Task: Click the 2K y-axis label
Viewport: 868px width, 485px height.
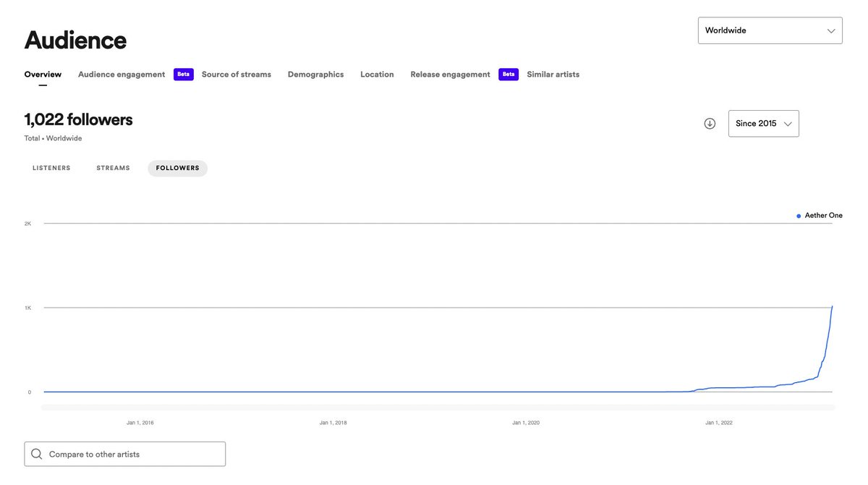Action: pos(27,224)
